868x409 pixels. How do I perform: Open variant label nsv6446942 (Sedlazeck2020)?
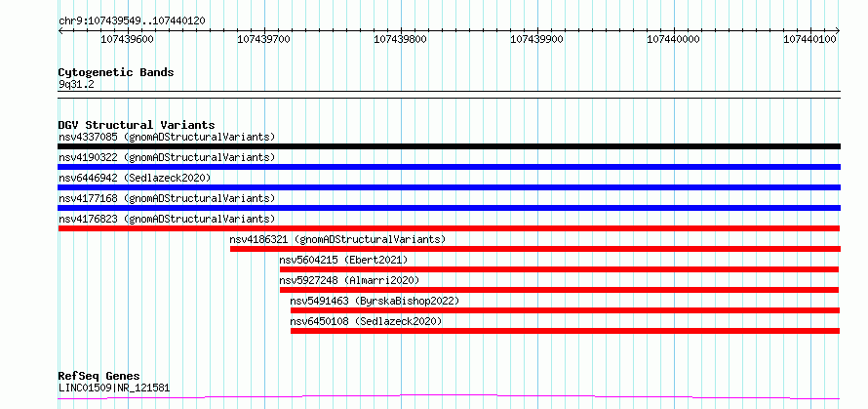tap(135, 178)
